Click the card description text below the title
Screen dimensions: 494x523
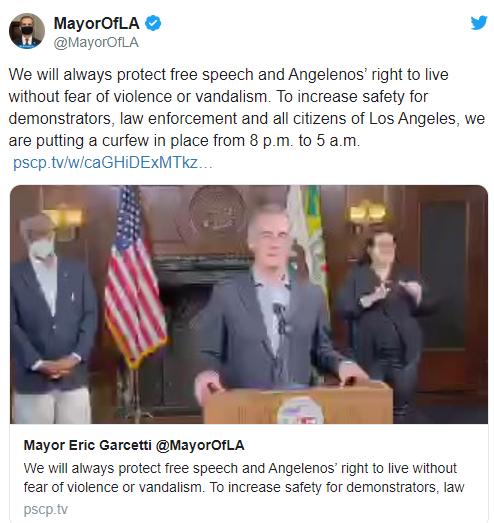(x=244, y=478)
